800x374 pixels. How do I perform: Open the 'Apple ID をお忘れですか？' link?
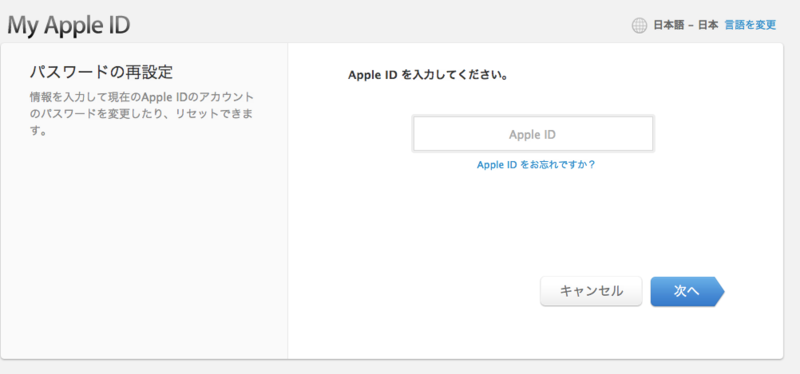click(x=536, y=165)
